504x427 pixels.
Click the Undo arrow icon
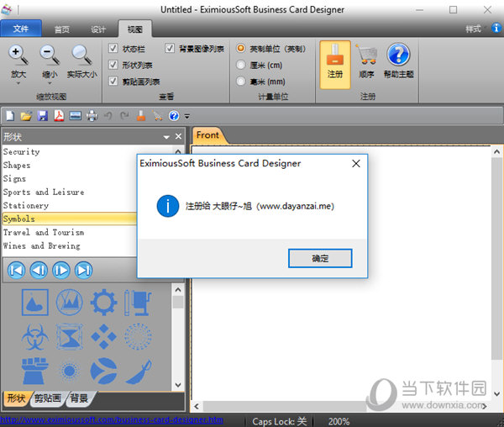coord(108,116)
